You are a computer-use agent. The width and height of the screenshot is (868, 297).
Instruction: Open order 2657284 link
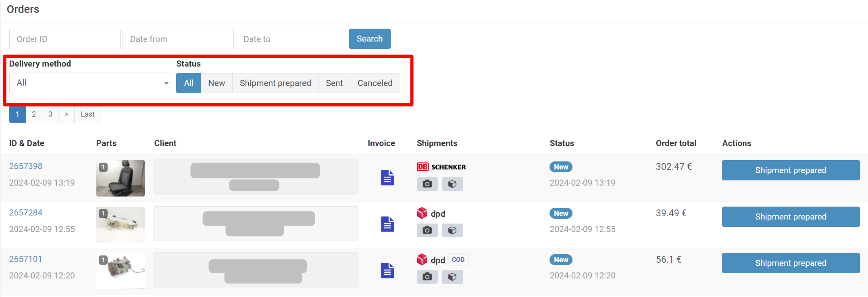26,213
